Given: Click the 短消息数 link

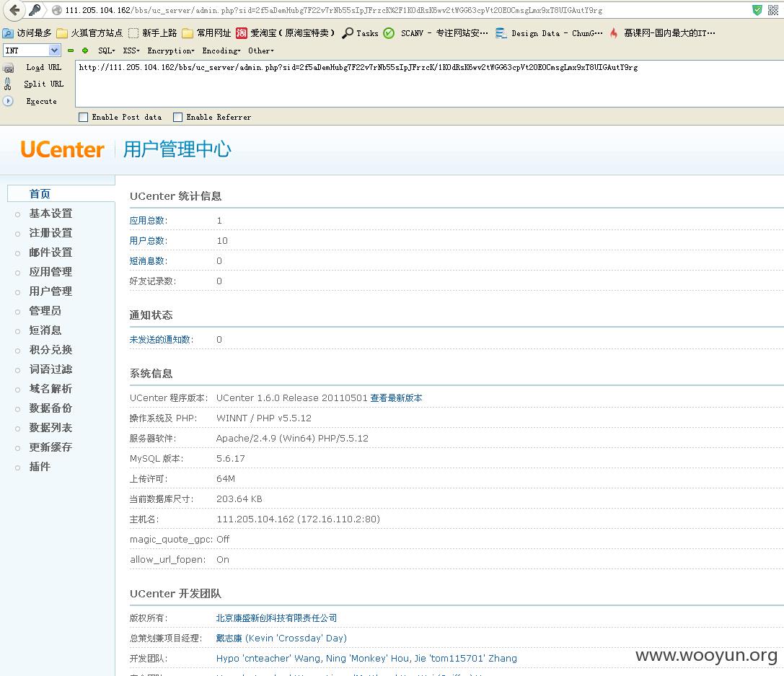Looking at the screenshot, I should pyautogui.click(x=147, y=261).
